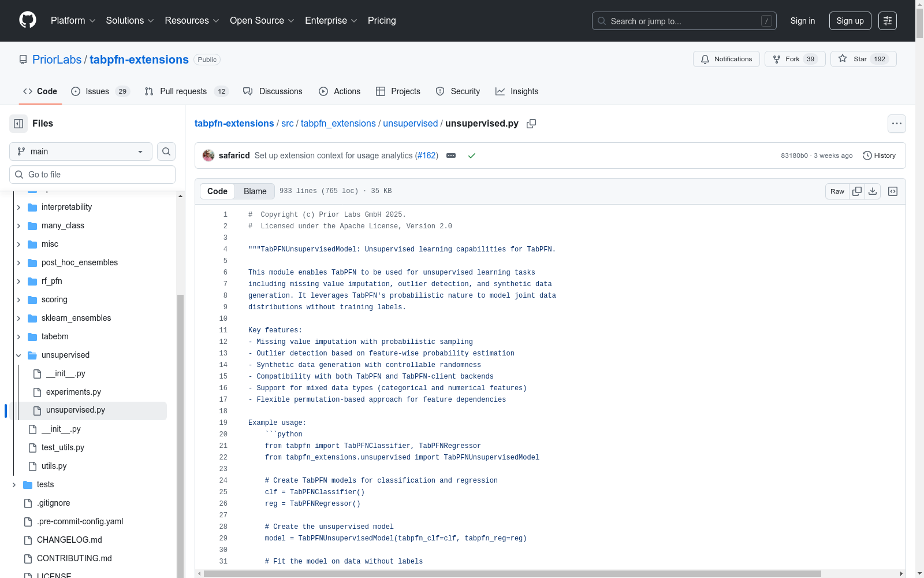Expand the Solutions menu

(x=130, y=21)
